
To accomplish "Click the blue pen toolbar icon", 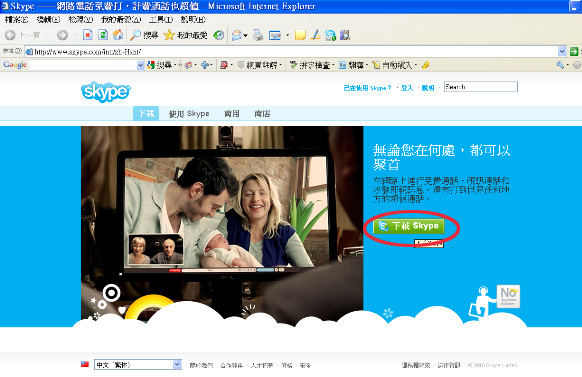I will 315,35.
